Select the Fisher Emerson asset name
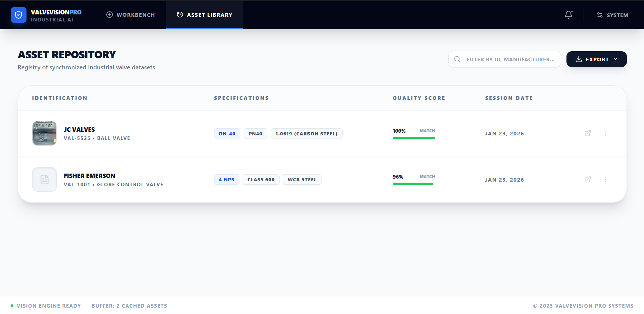Image resolution: width=644 pixels, height=314 pixels. point(89,176)
